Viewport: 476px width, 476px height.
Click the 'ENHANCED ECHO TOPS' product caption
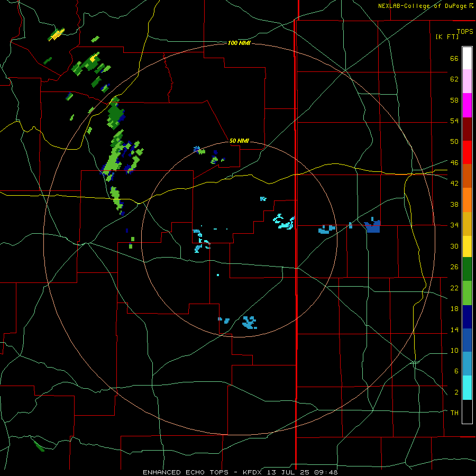(x=186, y=472)
